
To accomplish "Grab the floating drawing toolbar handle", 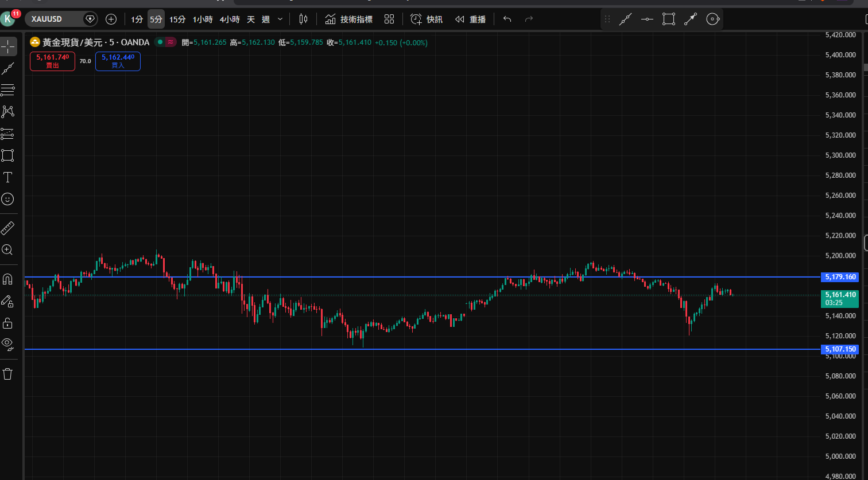I will (607, 19).
